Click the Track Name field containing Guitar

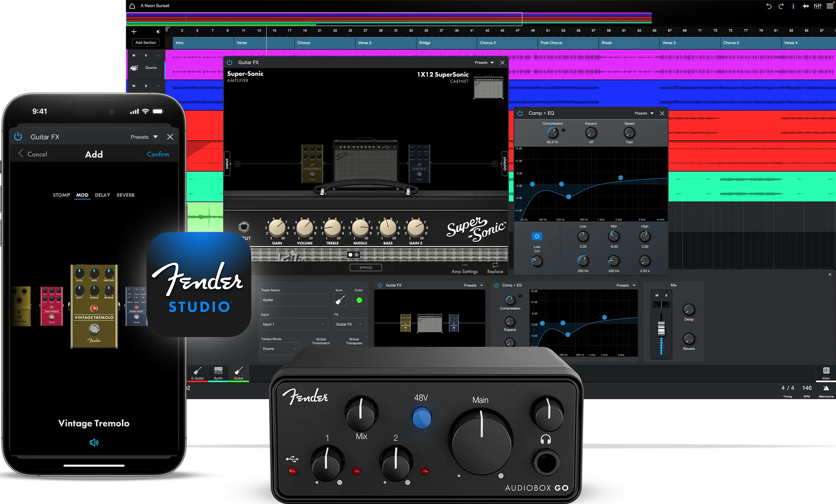[x=294, y=300]
